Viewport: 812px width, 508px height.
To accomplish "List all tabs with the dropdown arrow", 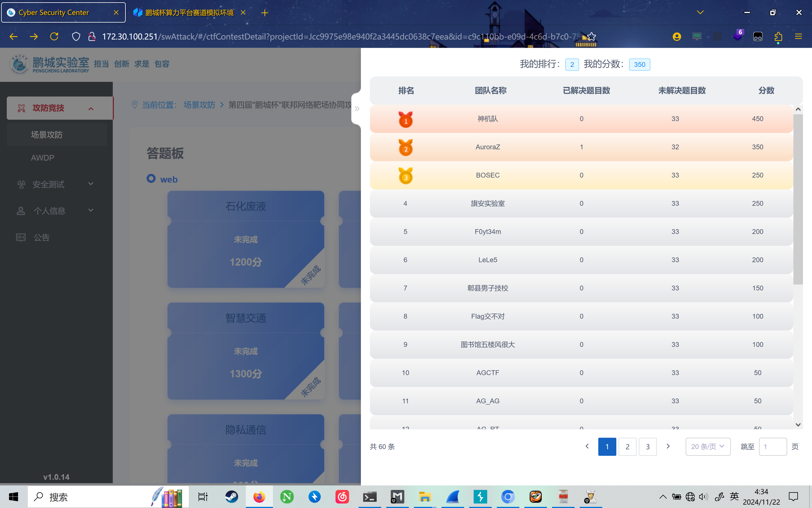I will (x=700, y=12).
